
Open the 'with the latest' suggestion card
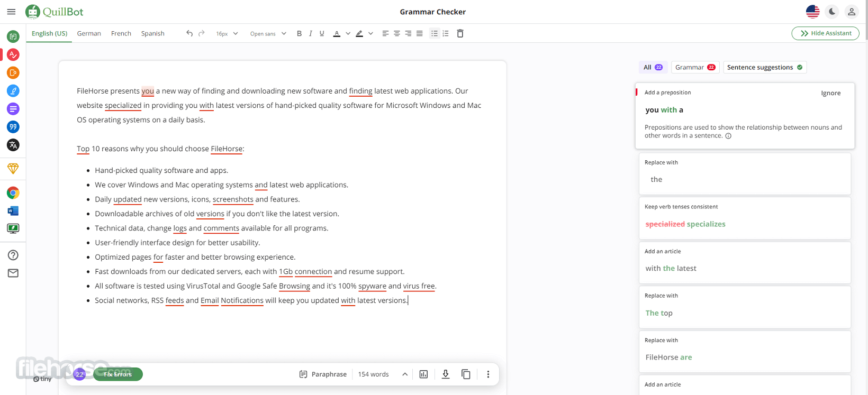745,262
